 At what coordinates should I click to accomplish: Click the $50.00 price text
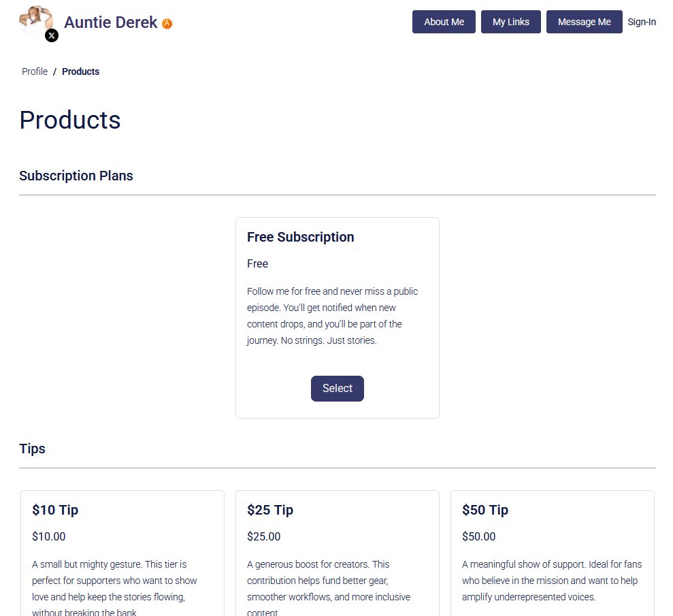pyautogui.click(x=479, y=536)
